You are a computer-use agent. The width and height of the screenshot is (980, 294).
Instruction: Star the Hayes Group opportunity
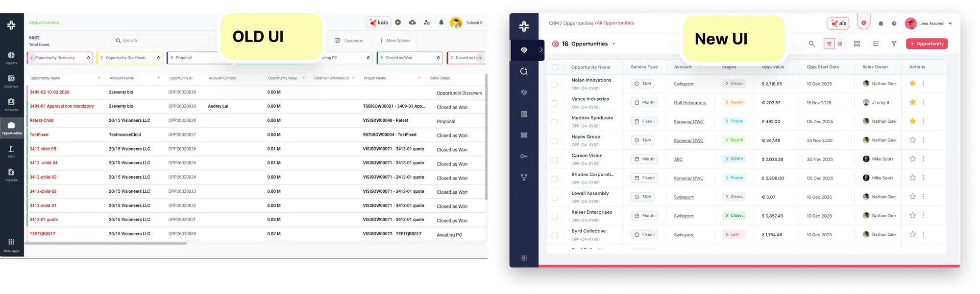pyautogui.click(x=912, y=140)
